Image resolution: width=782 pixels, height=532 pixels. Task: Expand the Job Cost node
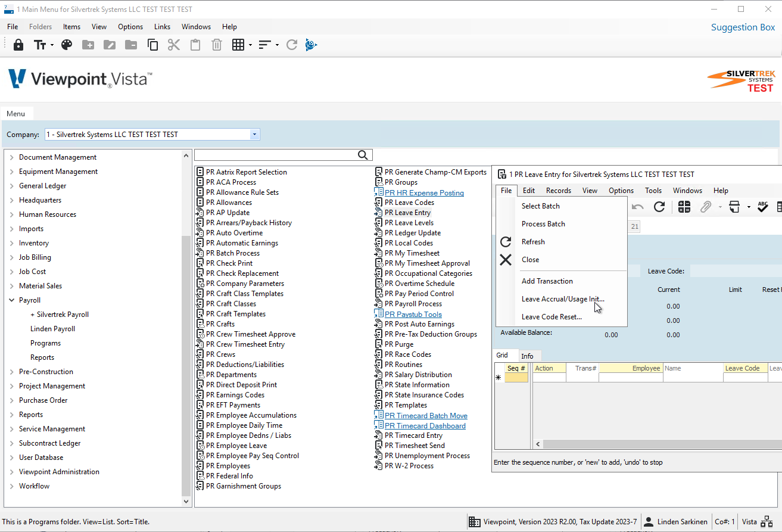point(12,272)
